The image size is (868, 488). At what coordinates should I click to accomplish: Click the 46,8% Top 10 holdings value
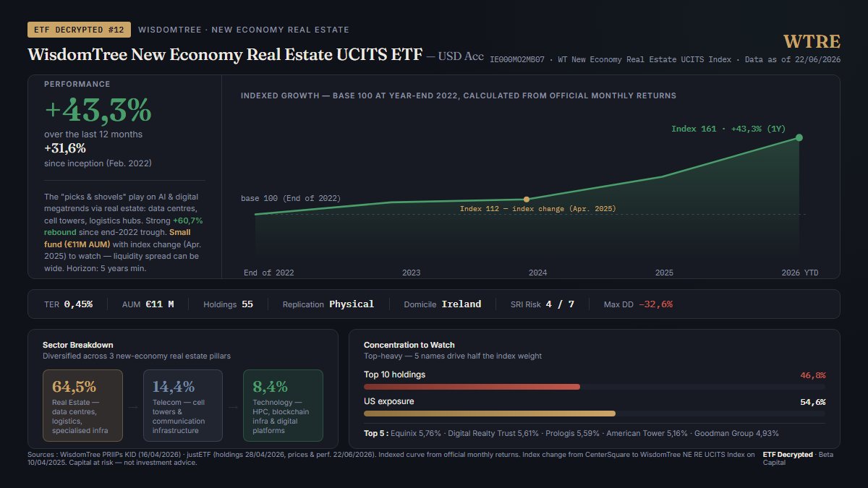[x=813, y=375]
